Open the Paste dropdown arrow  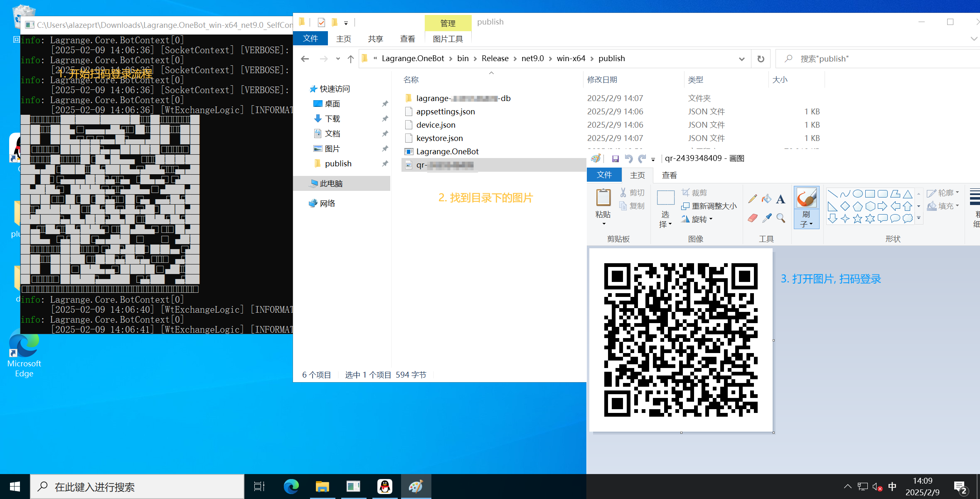604,224
